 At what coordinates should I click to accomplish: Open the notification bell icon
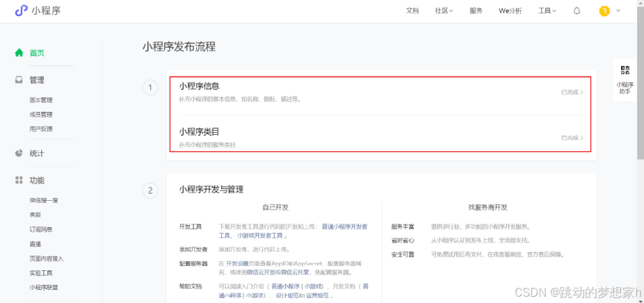(x=577, y=11)
